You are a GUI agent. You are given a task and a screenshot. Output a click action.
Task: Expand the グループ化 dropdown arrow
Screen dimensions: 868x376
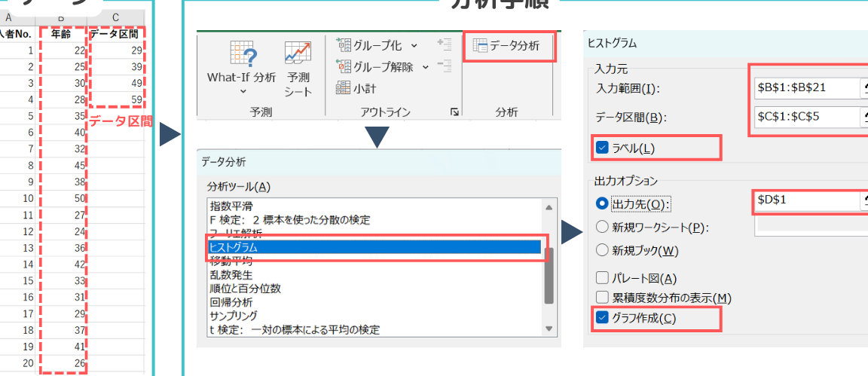coord(414,46)
